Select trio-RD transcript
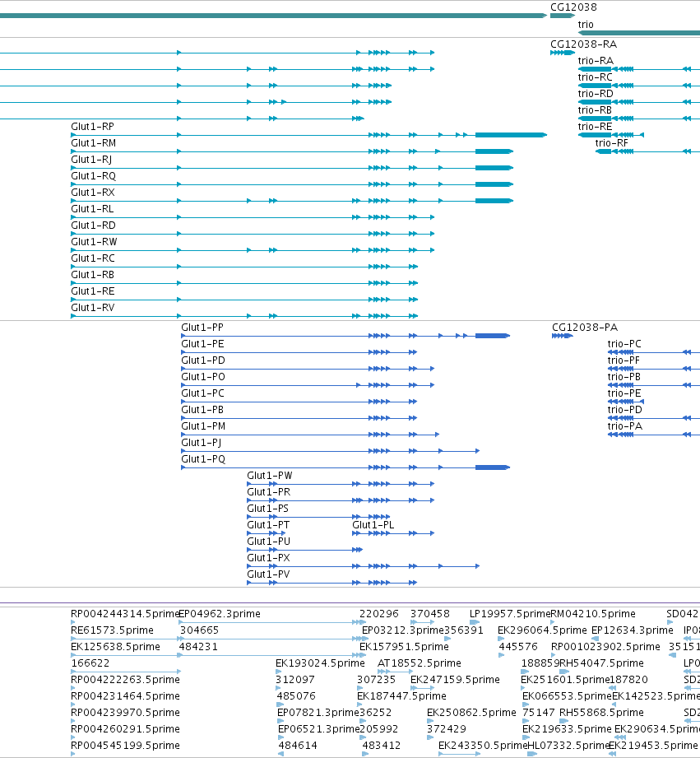The image size is (700, 758). pyautogui.click(x=596, y=93)
